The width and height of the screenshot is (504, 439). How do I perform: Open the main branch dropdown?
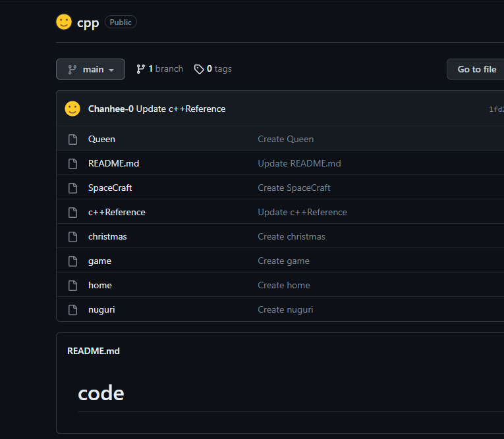point(90,69)
